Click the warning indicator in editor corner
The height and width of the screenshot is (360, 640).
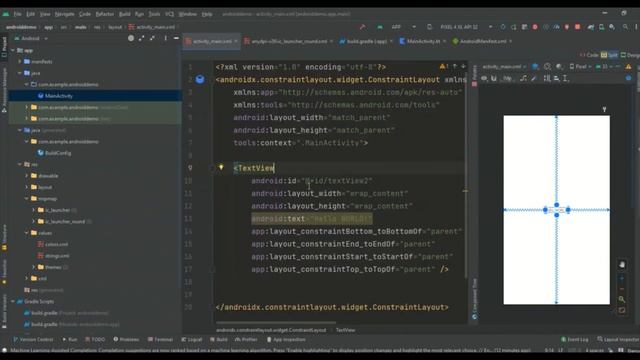tap(444, 66)
